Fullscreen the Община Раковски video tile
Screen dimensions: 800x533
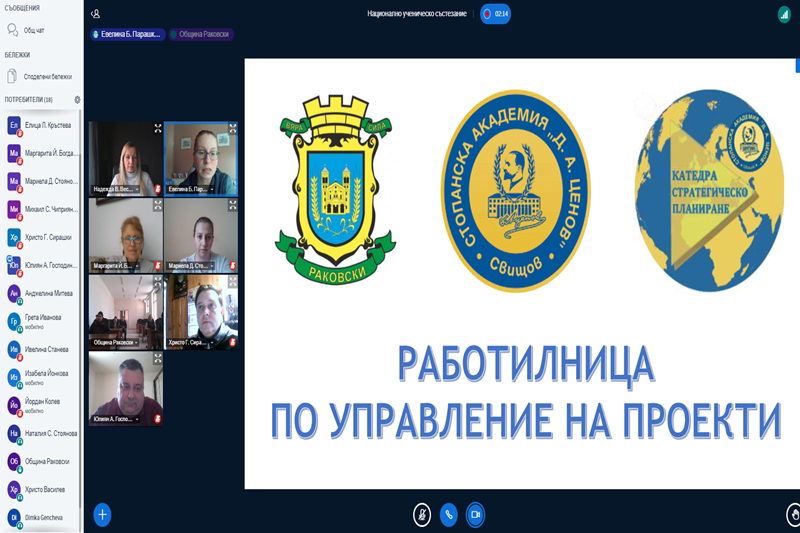[158, 282]
